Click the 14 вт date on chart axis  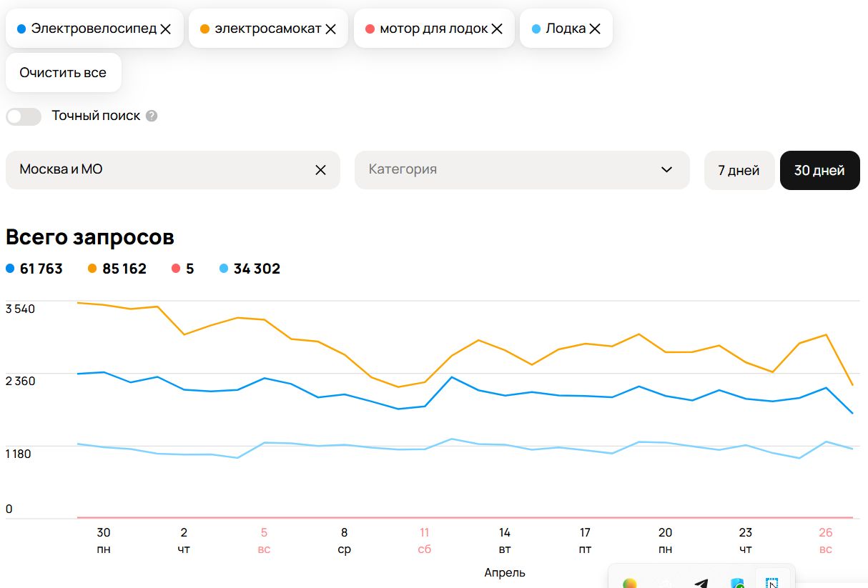pyautogui.click(x=505, y=540)
